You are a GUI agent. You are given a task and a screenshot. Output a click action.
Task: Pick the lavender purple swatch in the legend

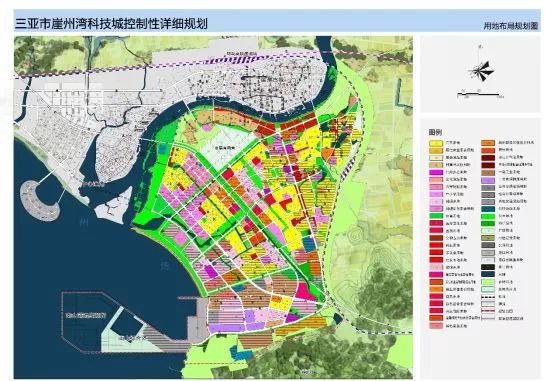tap(488, 180)
